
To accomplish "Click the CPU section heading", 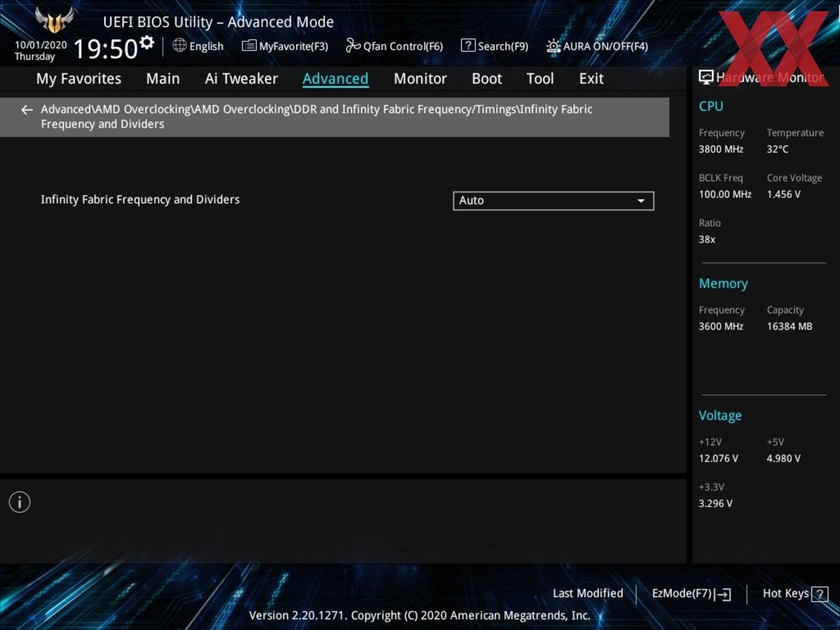I will coord(711,106).
